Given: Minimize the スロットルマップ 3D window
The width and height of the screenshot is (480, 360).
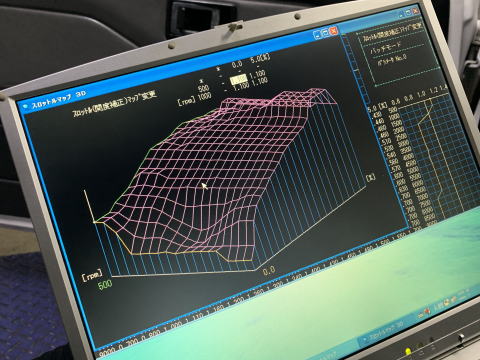Looking at the screenshot, I should 318,34.
